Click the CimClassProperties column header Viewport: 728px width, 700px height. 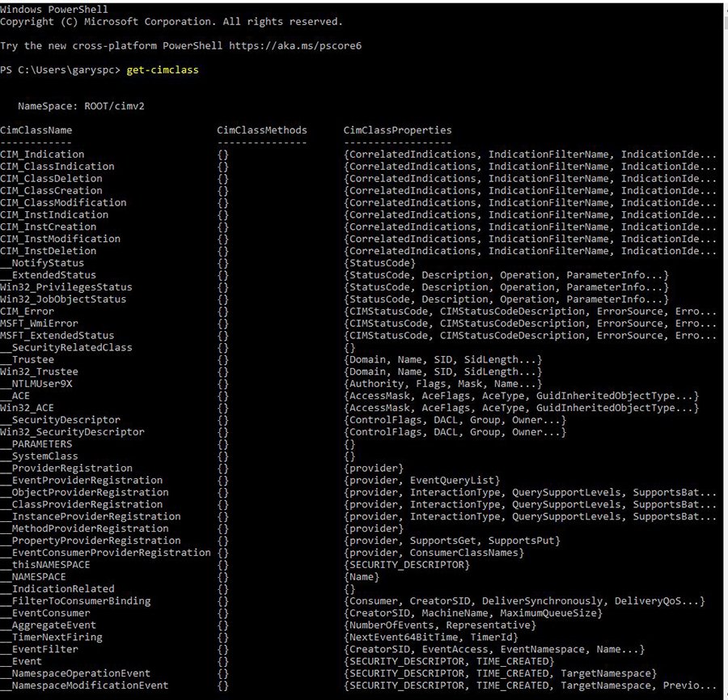click(x=397, y=130)
